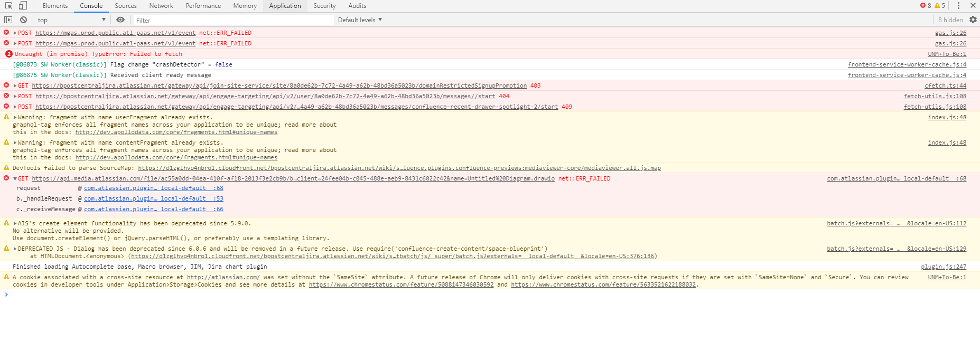Open the cfetch.ts:44 source link

point(945,85)
